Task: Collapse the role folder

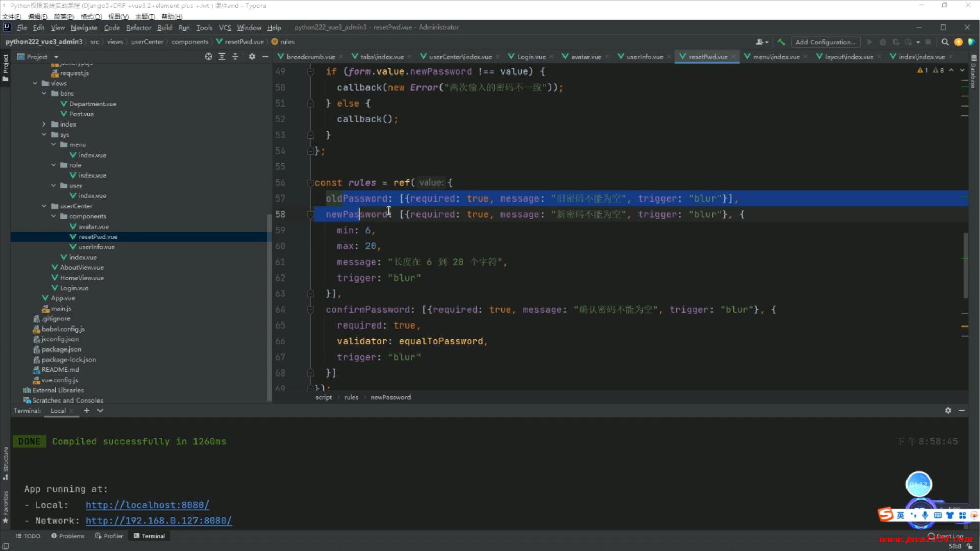Action: [54, 165]
